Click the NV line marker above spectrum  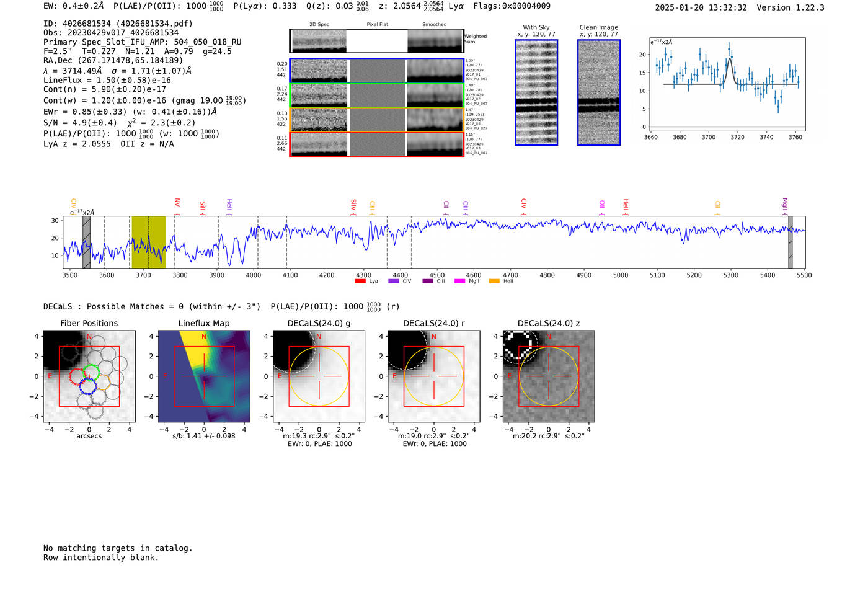177,203
